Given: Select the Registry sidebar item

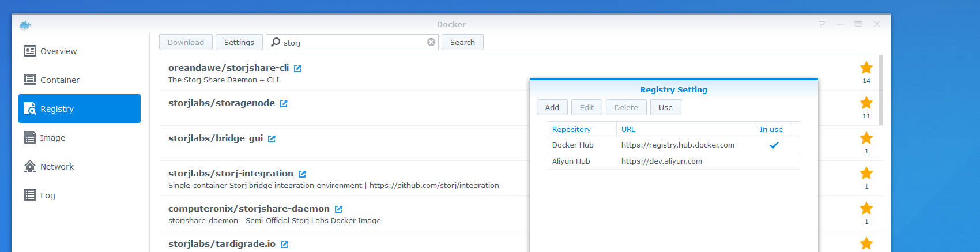Looking at the screenshot, I should 80,108.
